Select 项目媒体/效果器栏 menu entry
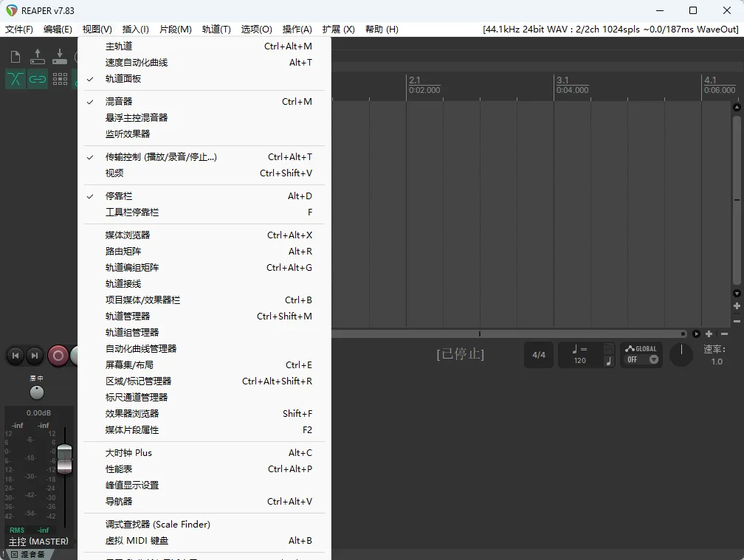The height and width of the screenshot is (560, 744). coord(204,300)
